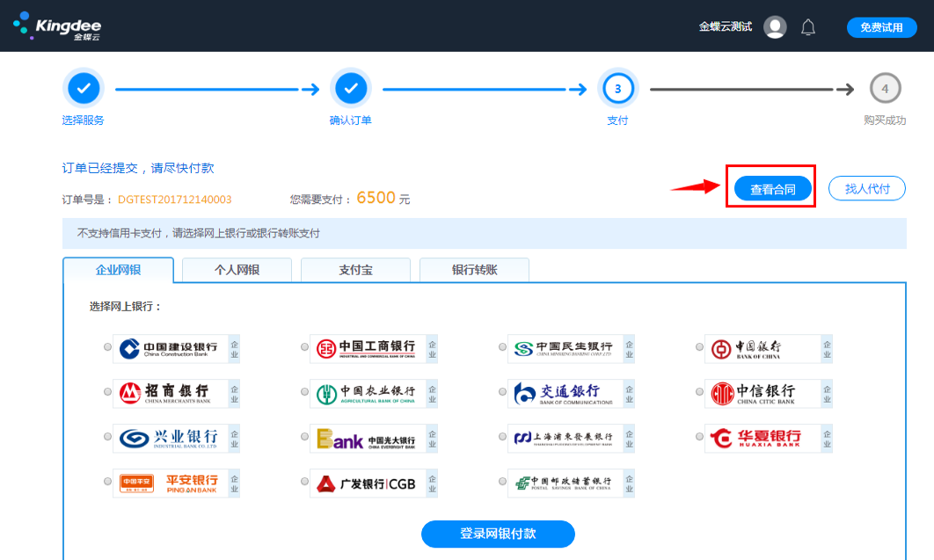Viewport: 934px width, 560px height.
Task: Select the 中国银行 radio button
Action: [699, 347]
